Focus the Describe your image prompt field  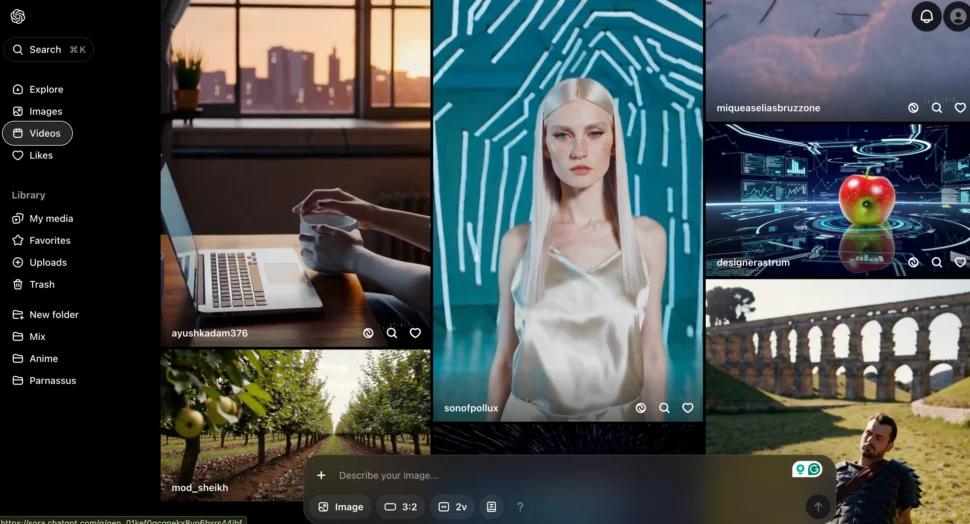tap(550, 475)
